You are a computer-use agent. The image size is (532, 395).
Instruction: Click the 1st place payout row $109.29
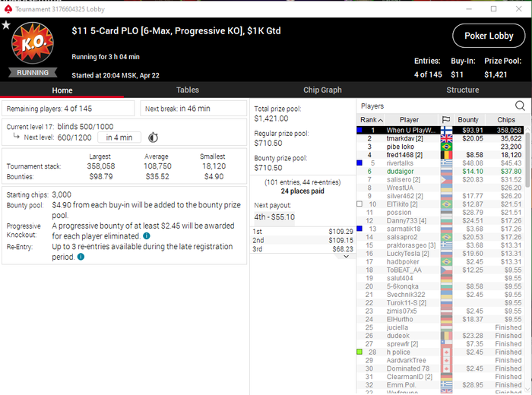click(302, 231)
